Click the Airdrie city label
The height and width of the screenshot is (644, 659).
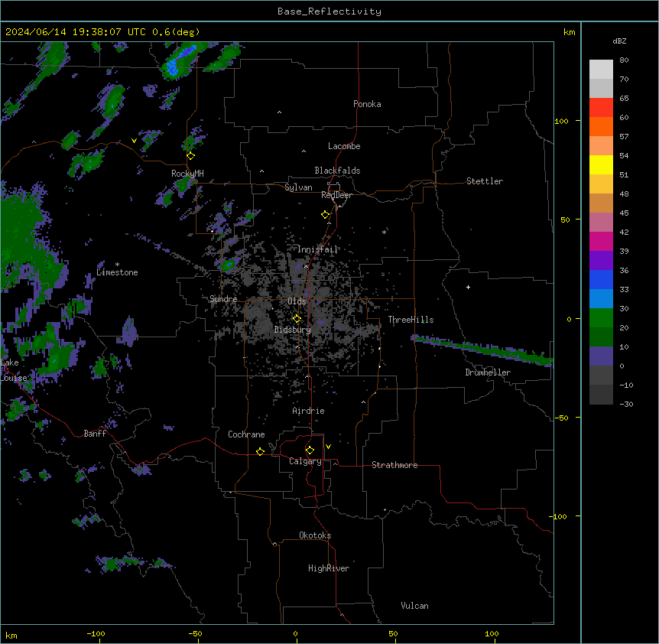[308, 411]
